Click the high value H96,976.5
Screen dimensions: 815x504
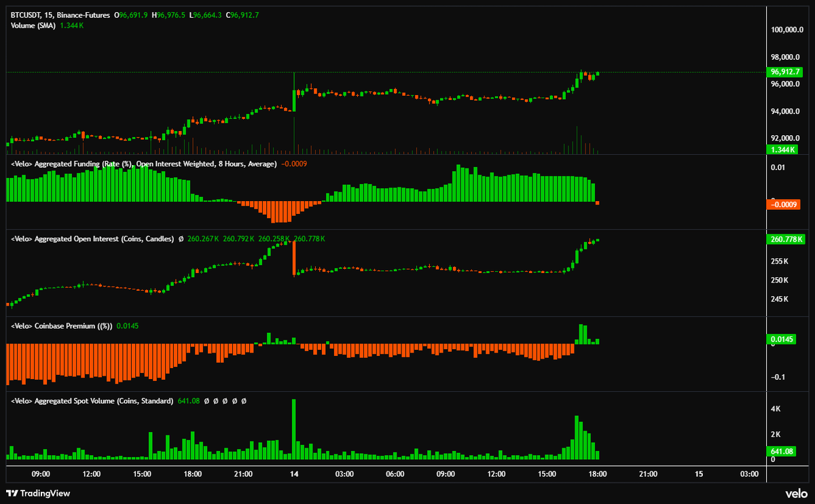[168, 14]
